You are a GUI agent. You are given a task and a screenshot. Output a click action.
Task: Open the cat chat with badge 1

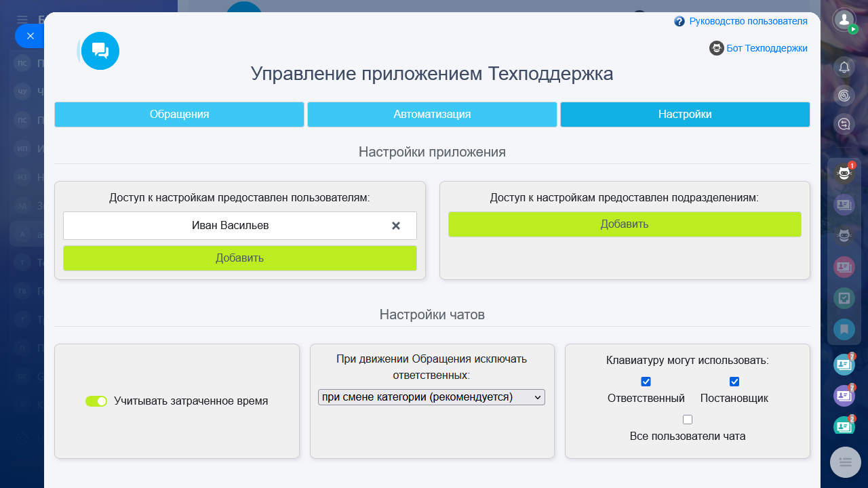[x=844, y=174]
